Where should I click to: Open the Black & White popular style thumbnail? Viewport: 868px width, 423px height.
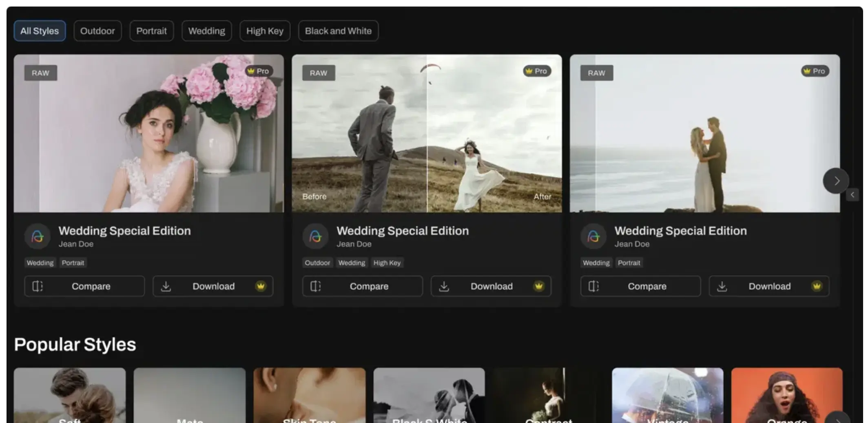click(x=429, y=395)
